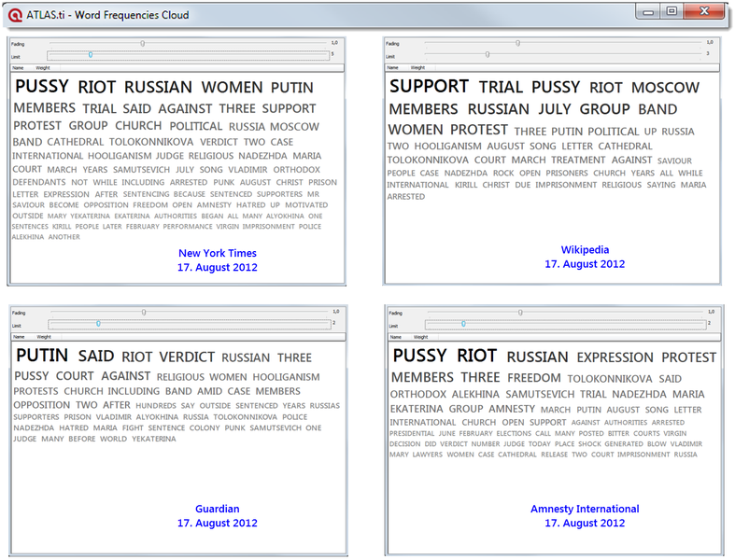Adjust Limit slider in New York Times panel
735x560 pixels.
[x=91, y=55]
